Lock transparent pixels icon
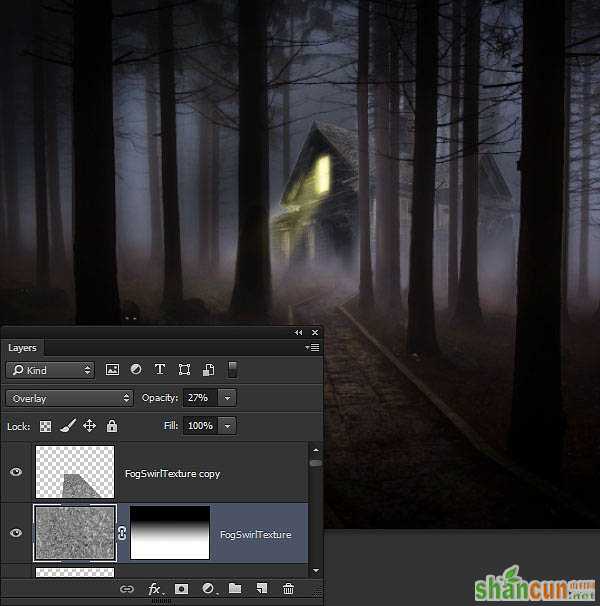This screenshot has height=606, width=600. point(45,426)
